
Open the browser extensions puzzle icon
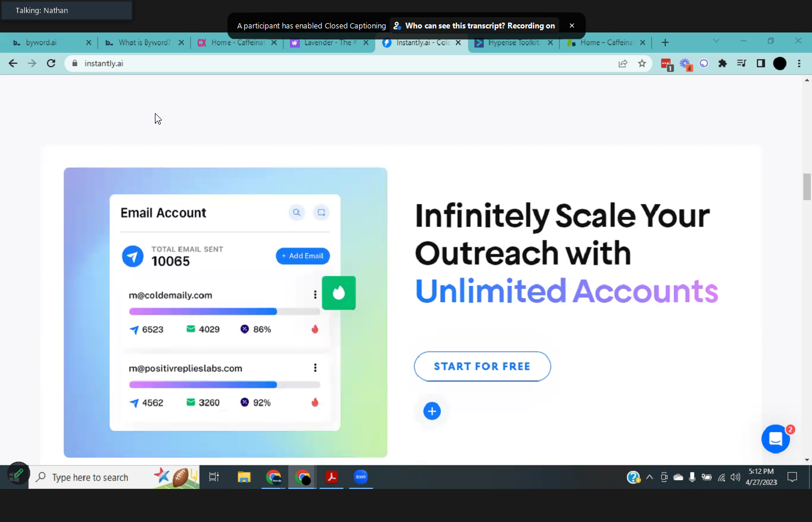tap(723, 64)
